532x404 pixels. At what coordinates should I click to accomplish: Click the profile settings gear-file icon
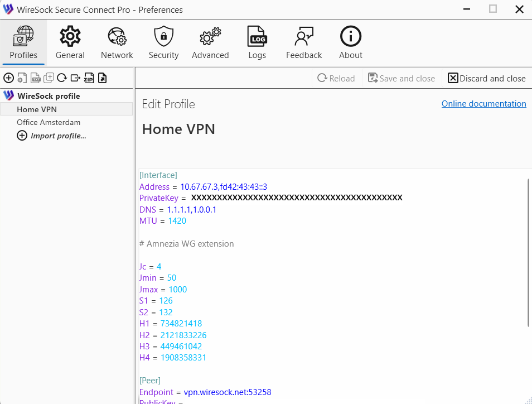tap(22, 78)
